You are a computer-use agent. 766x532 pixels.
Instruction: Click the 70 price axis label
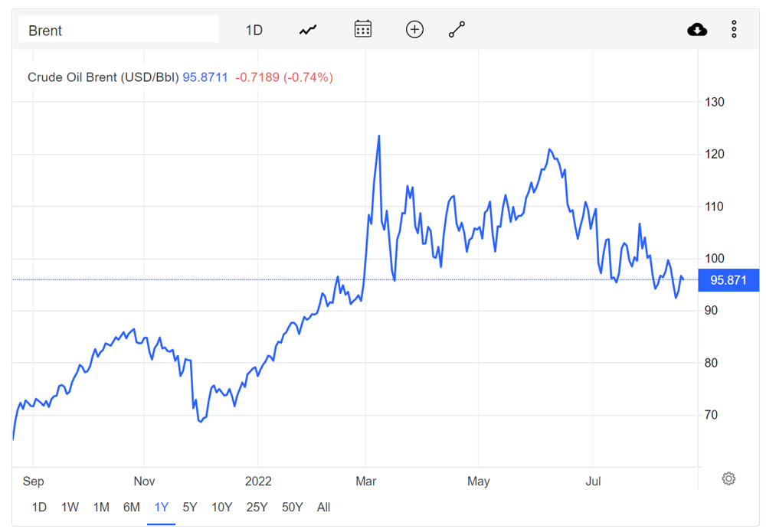click(x=711, y=415)
